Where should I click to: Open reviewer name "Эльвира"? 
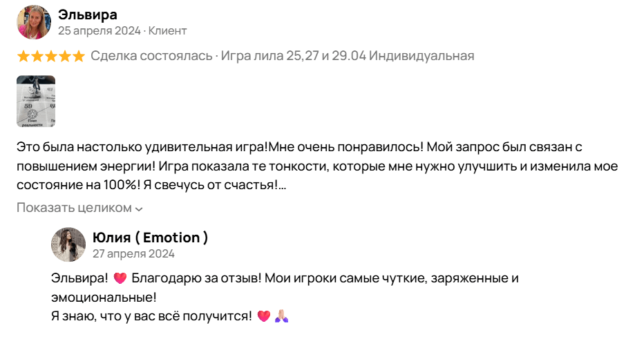tap(88, 14)
